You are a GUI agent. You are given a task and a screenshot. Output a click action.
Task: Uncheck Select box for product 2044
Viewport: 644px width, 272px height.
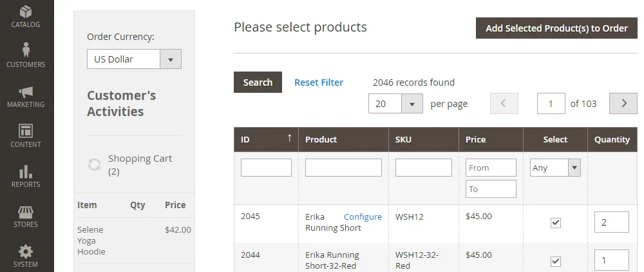coord(555,261)
